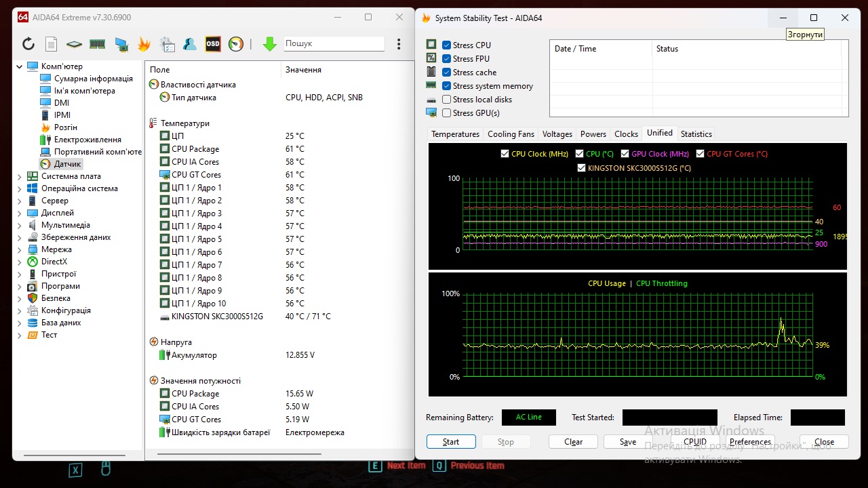Expand the Збереження даних node
Image resolution: width=868 pixels, height=488 pixels.
click(x=19, y=237)
